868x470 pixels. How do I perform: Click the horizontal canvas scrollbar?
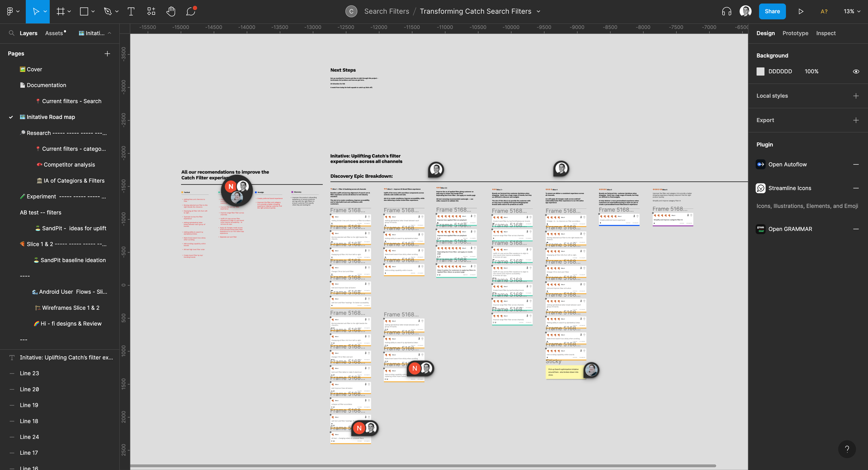coord(423,465)
